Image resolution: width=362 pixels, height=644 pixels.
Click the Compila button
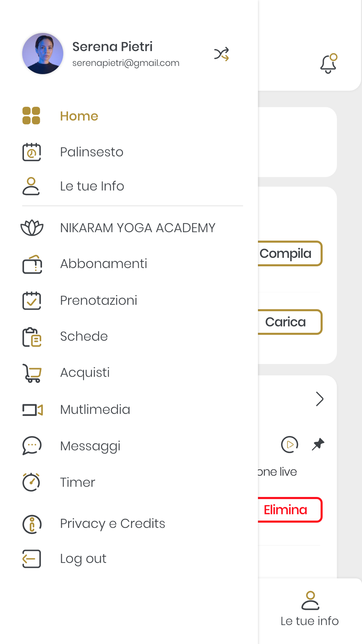point(290,254)
